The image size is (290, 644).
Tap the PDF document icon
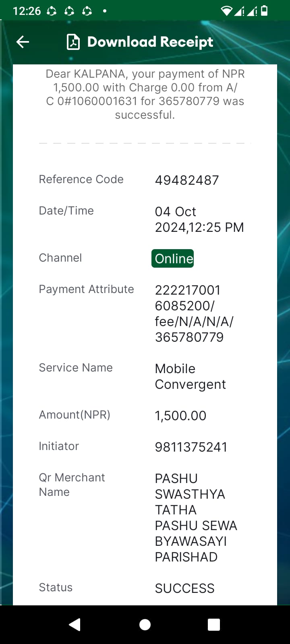[x=73, y=42]
